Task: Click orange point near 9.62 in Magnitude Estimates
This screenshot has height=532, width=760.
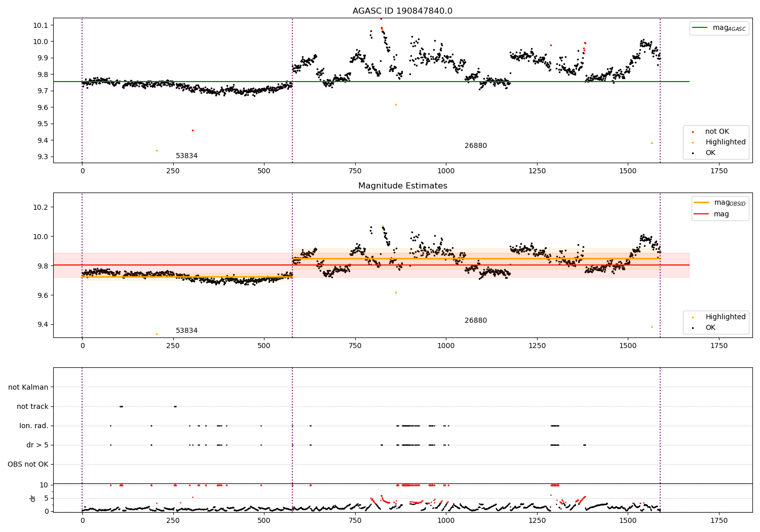Action: [396, 292]
